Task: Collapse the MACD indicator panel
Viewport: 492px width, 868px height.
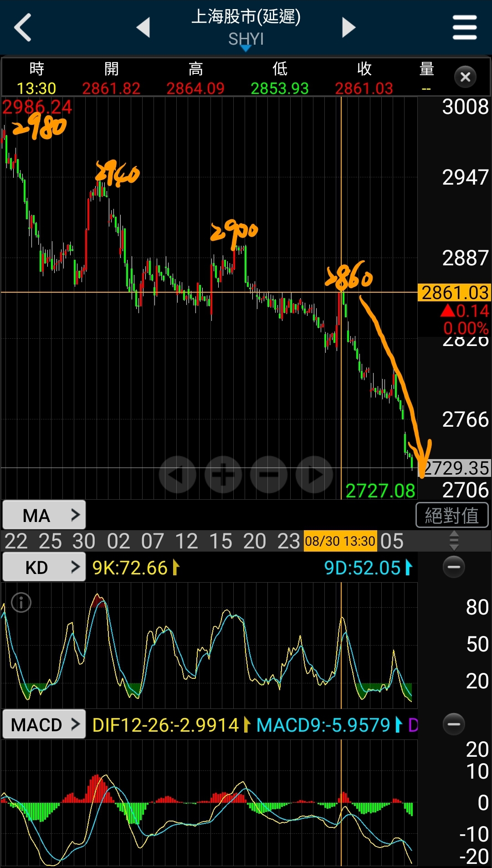Action: click(454, 724)
